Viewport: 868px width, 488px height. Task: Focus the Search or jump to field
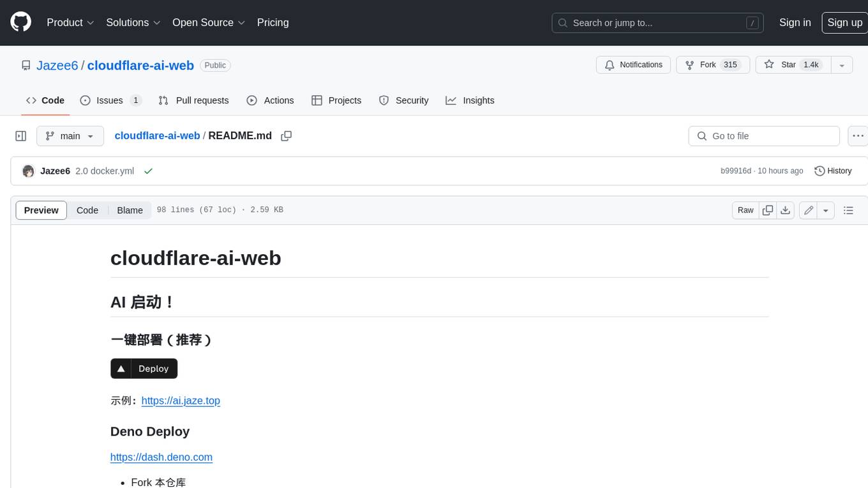click(659, 23)
